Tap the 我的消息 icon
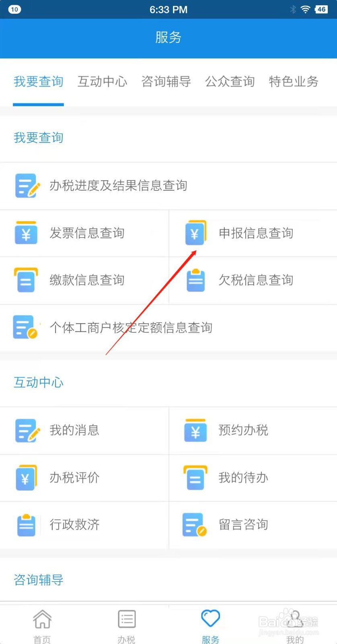Viewport: 337px width, 644px height. coord(27,430)
